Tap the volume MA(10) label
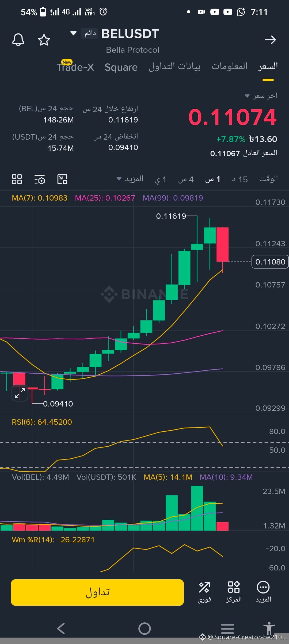 tap(226, 477)
